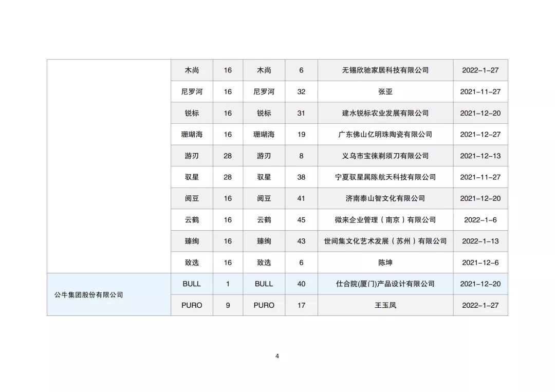Click date 2022-1-27 in the 木尚 row

pyautogui.click(x=480, y=70)
